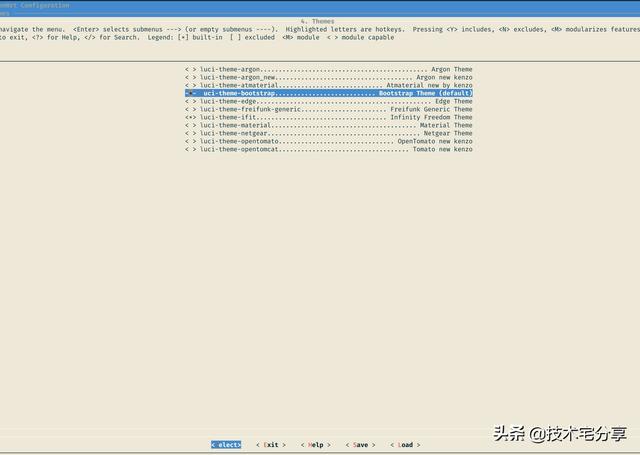640x455 pixels.
Task: Toggle the luci-theme-atmaterial module selector
Action: (x=191, y=85)
